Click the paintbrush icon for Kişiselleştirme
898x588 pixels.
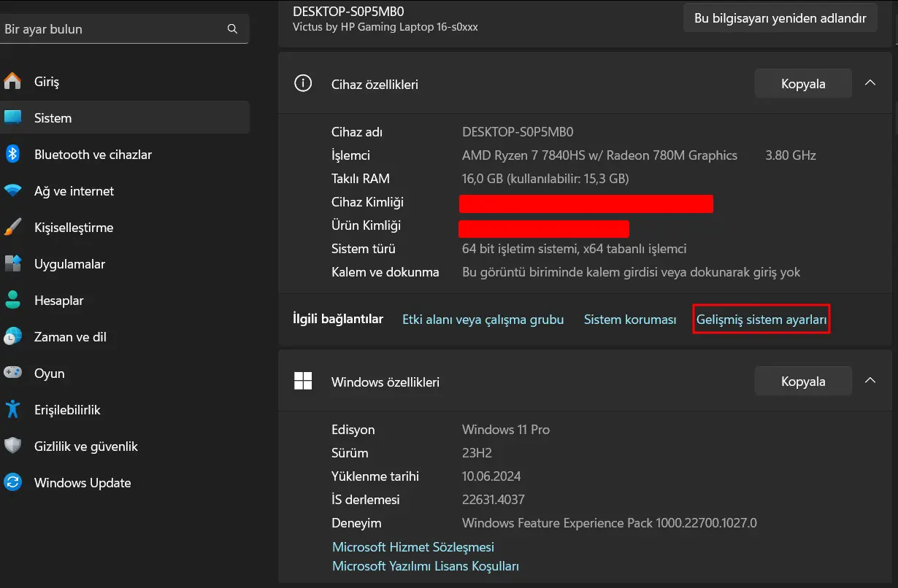tap(12, 227)
